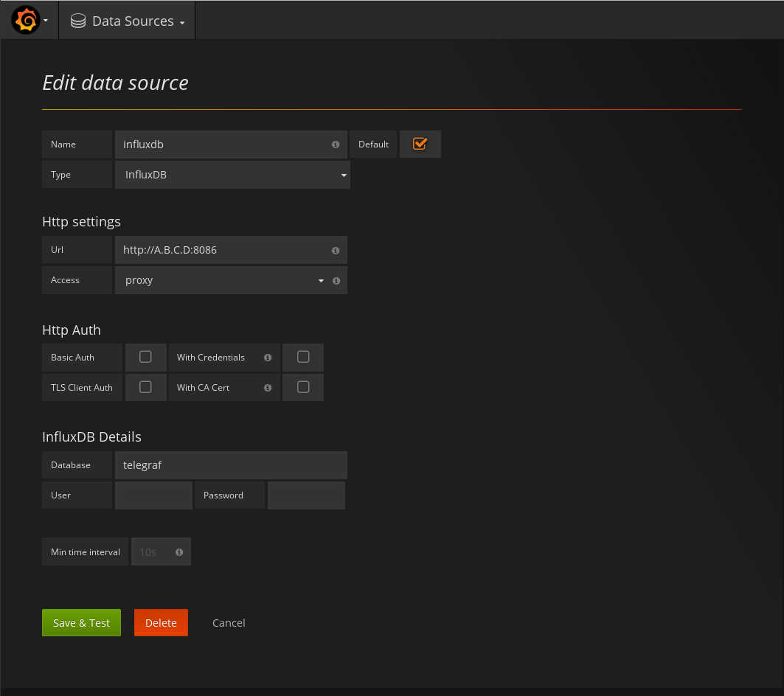Open the Access dropdown showing proxy

221,280
